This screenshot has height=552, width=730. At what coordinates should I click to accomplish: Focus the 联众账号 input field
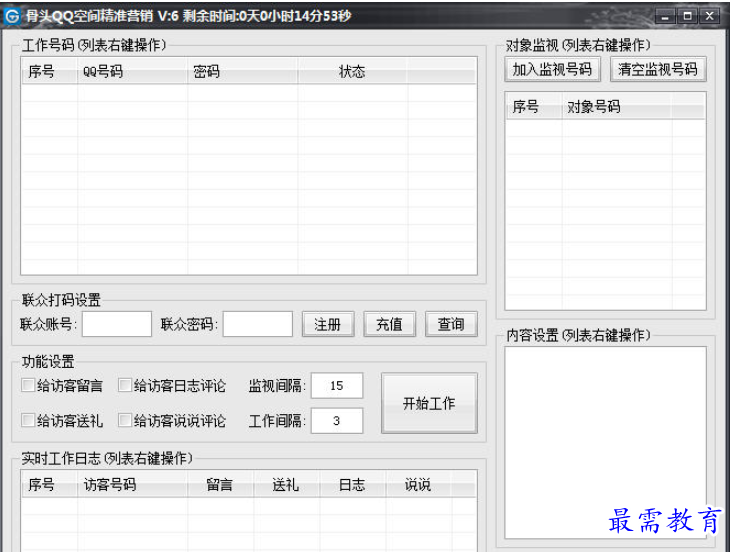point(117,324)
